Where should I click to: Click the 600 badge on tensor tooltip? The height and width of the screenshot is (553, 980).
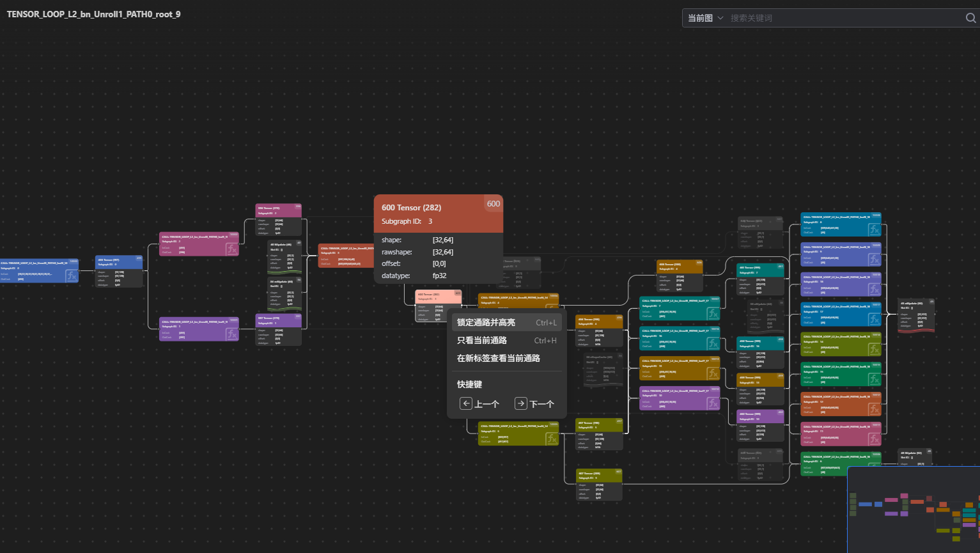pos(494,204)
